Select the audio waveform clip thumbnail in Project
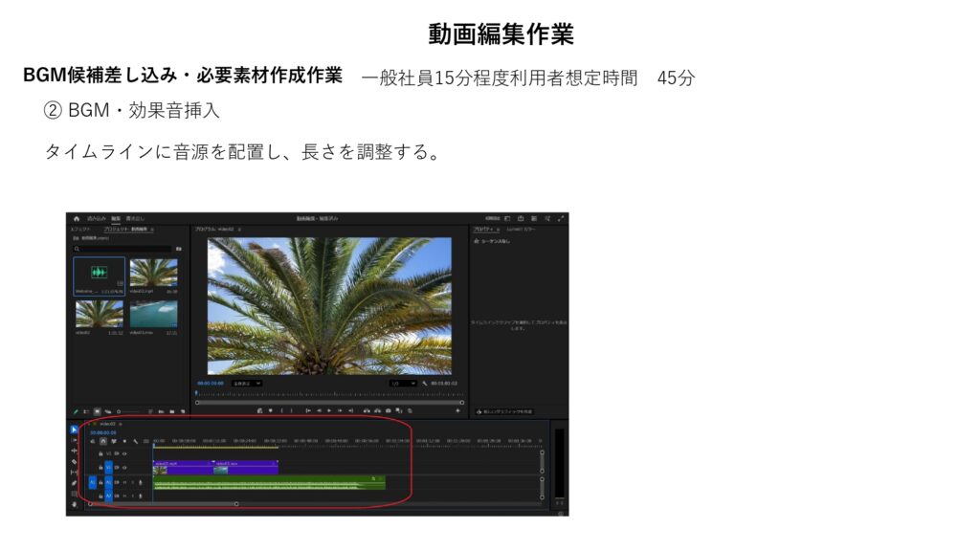Viewport: 980px width, 551px height. [100, 275]
